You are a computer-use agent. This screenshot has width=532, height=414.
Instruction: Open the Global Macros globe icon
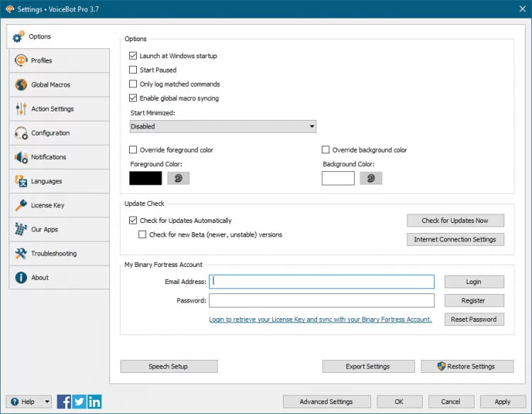(21, 85)
